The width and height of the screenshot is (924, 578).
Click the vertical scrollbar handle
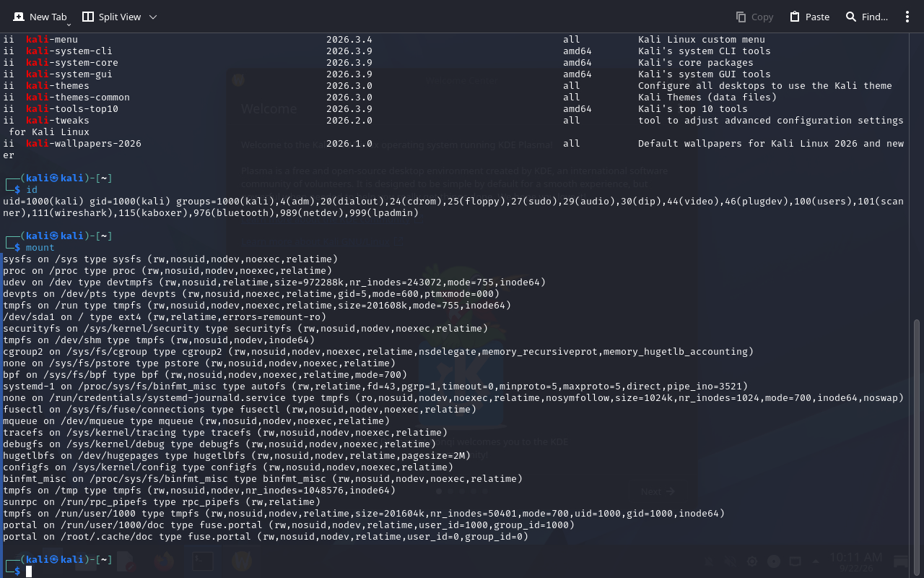point(917,447)
